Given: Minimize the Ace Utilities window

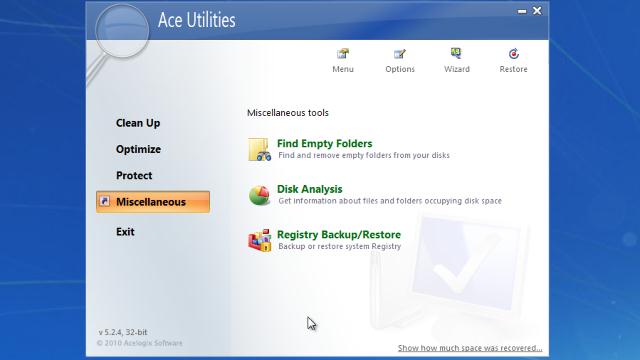Looking at the screenshot, I should 522,11.
